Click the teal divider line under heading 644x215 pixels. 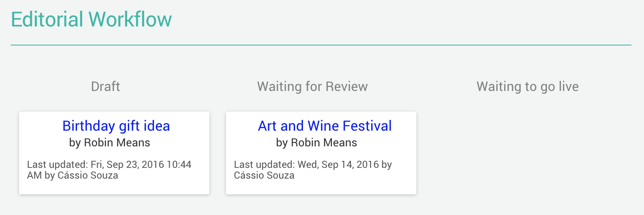coord(321,45)
